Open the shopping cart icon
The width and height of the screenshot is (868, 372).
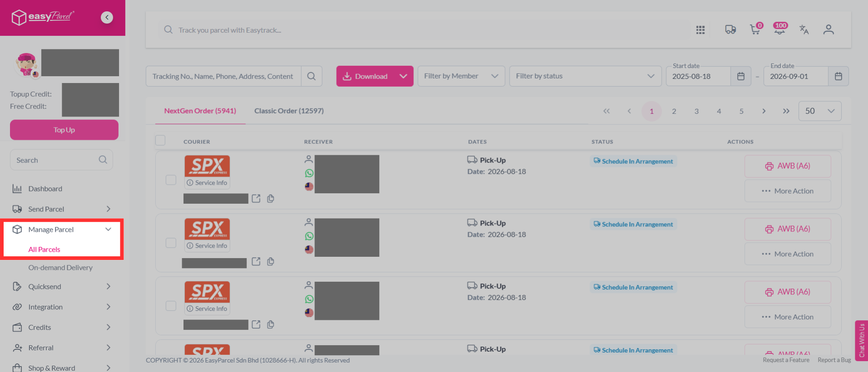755,30
